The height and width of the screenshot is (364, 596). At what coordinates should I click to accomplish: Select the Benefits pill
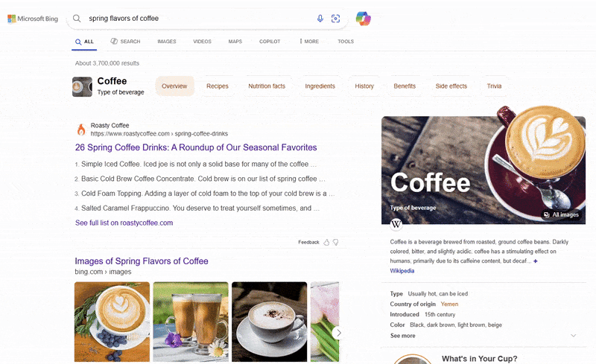405,86
